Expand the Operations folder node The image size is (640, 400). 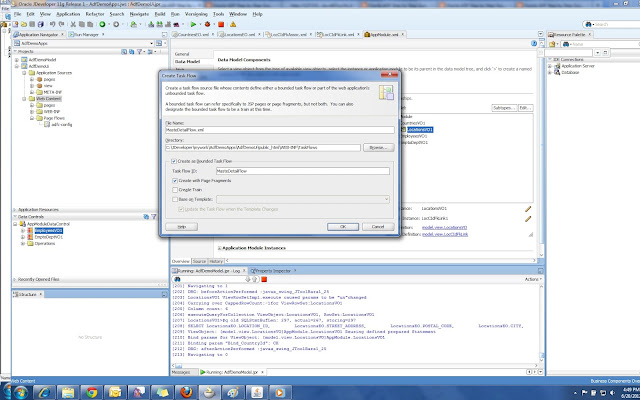tap(23, 244)
